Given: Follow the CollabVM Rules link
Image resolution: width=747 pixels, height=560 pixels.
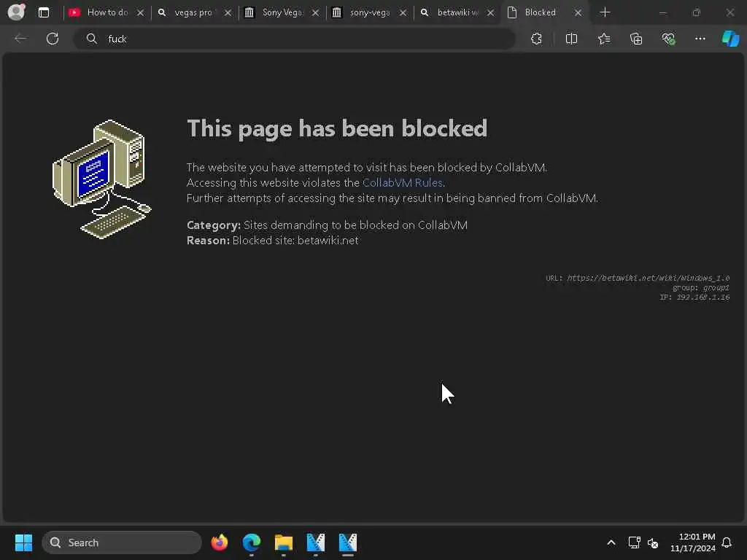Looking at the screenshot, I should (x=403, y=183).
